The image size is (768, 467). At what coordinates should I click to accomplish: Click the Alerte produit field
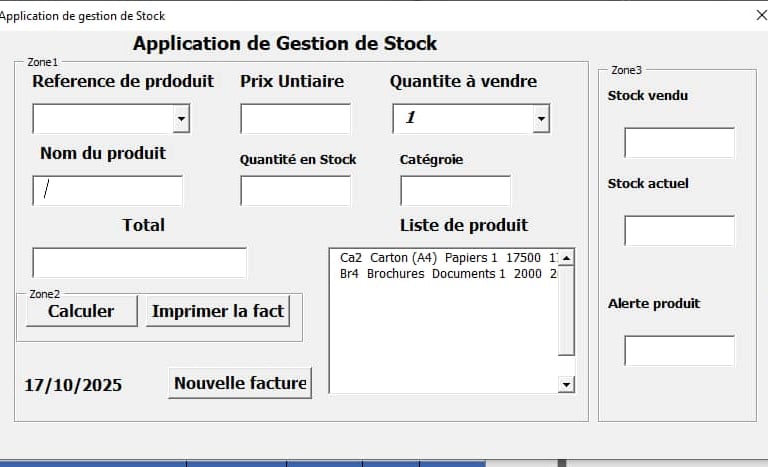click(x=679, y=350)
